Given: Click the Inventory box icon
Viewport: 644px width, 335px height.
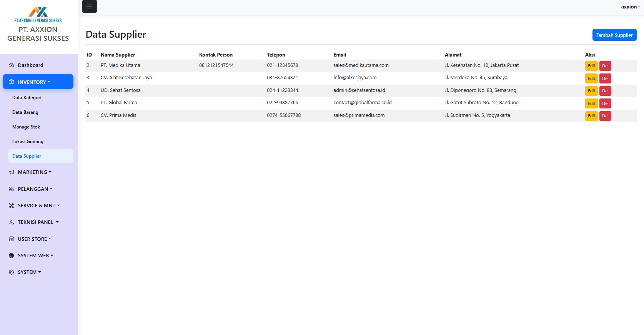Looking at the screenshot, I should tap(12, 82).
